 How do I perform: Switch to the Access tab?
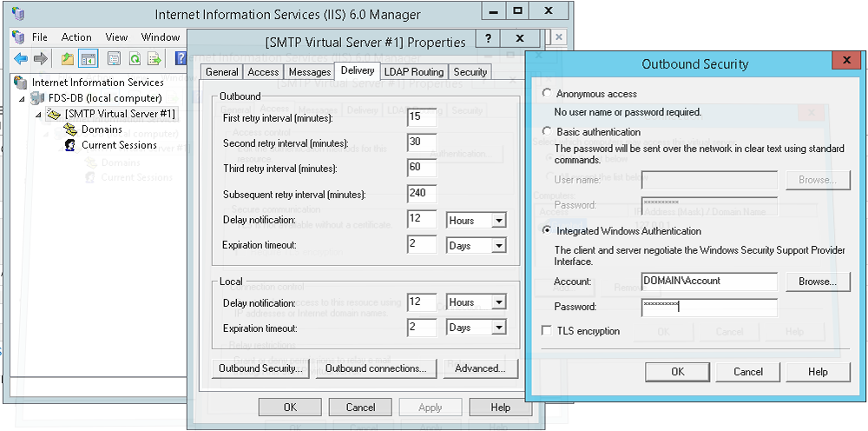point(263,72)
